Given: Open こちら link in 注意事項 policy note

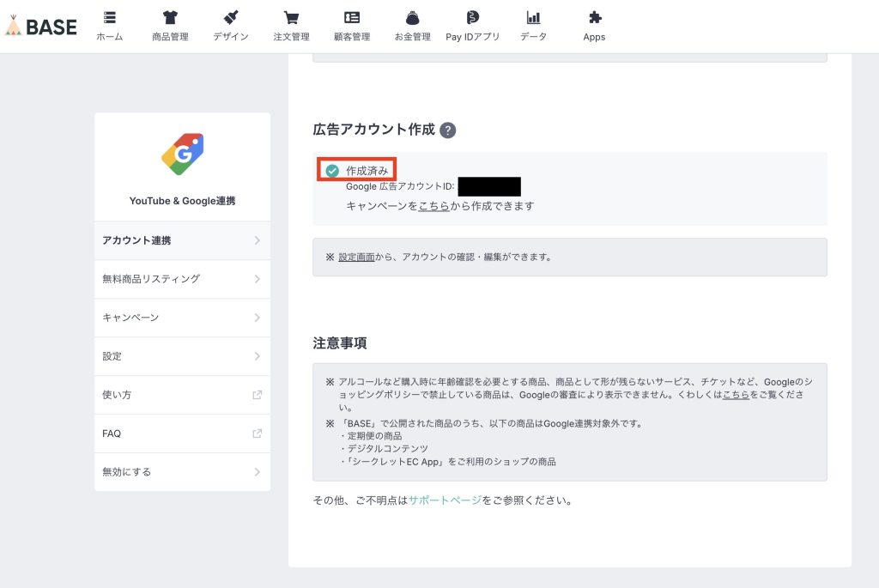Looking at the screenshot, I should pyautogui.click(x=736, y=395).
